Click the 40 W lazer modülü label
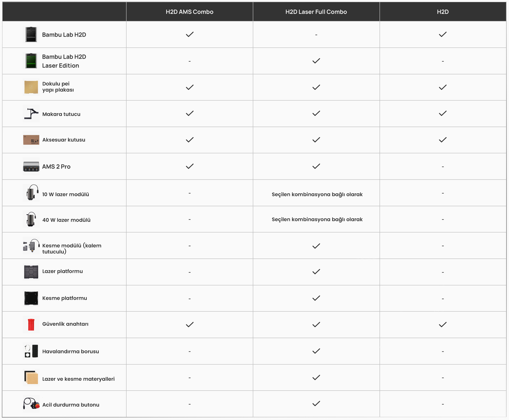The height and width of the screenshot is (420, 509). (x=66, y=220)
